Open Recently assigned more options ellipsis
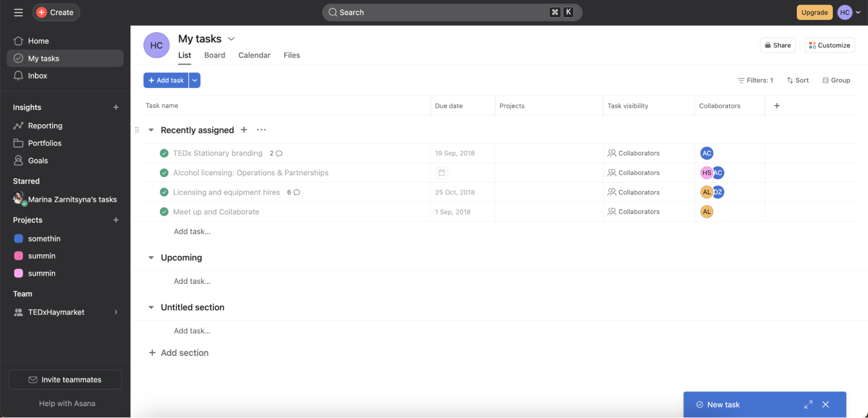Image resolution: width=868 pixels, height=418 pixels. (x=261, y=130)
